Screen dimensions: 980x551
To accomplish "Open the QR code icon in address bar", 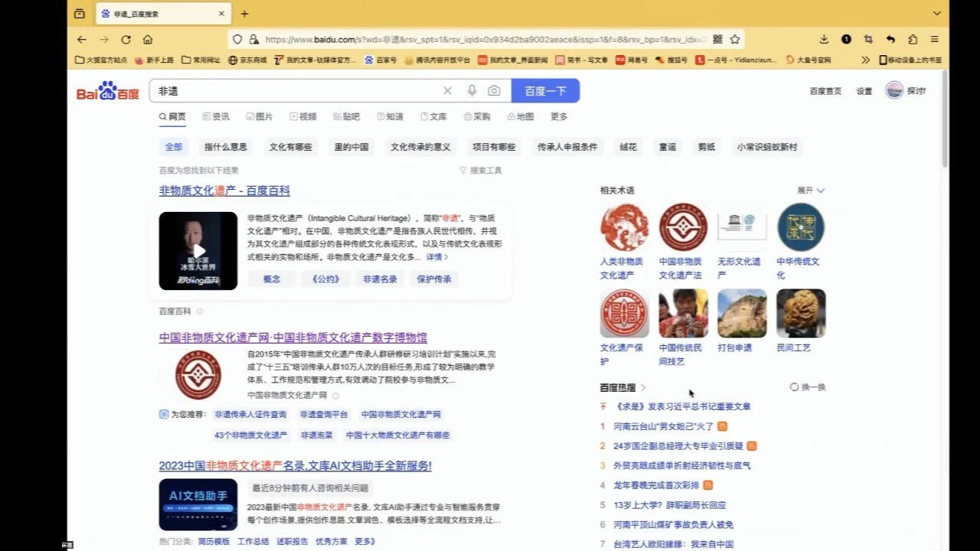I will [717, 39].
